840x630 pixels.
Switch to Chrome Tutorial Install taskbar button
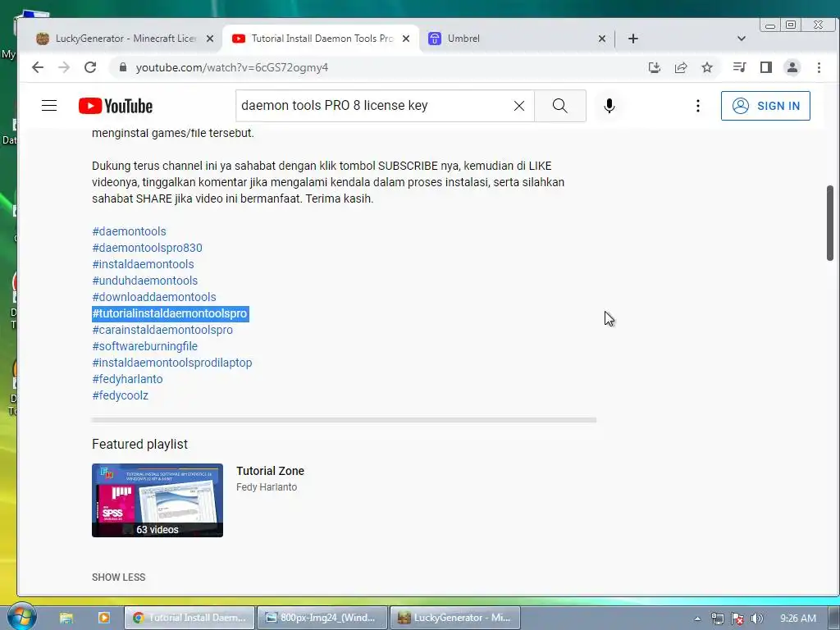189,618
